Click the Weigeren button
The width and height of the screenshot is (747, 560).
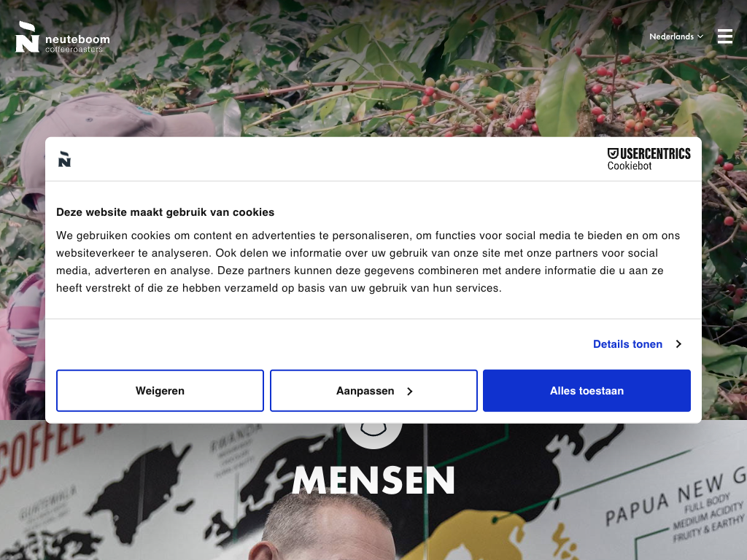(160, 391)
